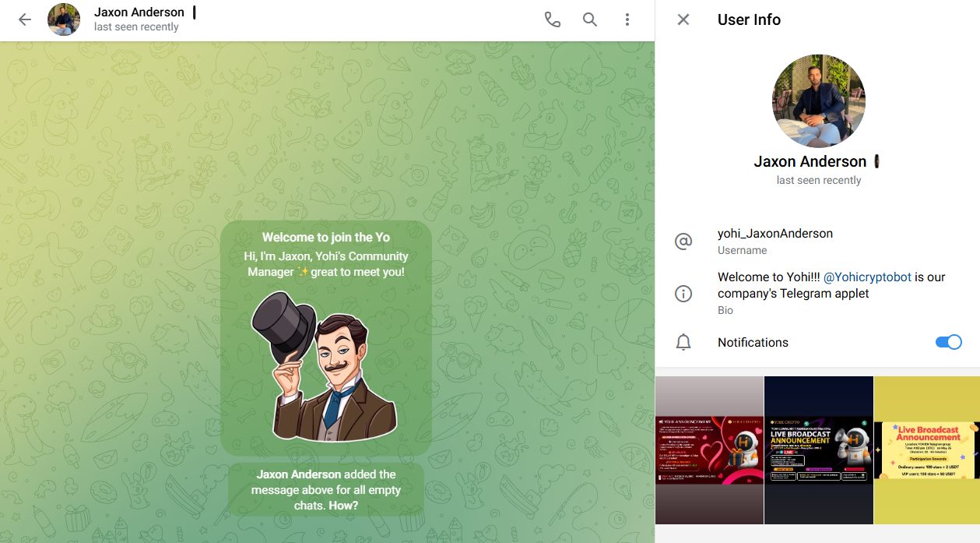
Task: Click small avatar in chat header
Action: point(64,20)
